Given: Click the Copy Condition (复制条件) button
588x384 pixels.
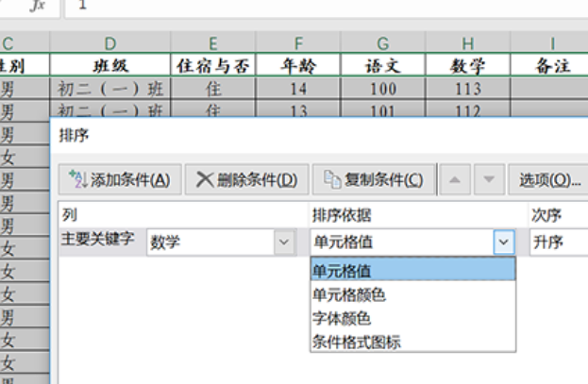Looking at the screenshot, I should coord(374,179).
